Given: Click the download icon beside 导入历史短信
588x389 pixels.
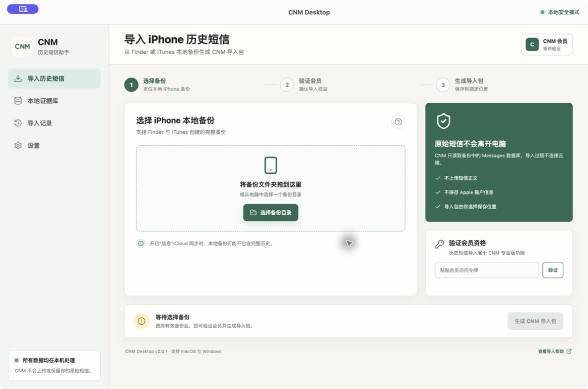Looking at the screenshot, I should click(x=18, y=79).
